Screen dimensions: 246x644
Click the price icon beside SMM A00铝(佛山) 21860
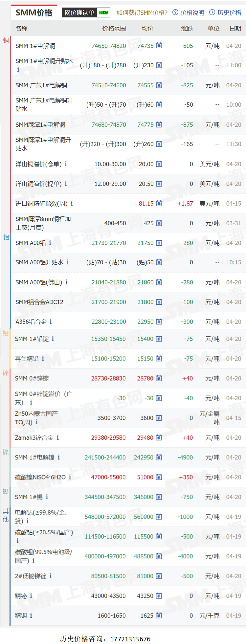click(x=159, y=282)
